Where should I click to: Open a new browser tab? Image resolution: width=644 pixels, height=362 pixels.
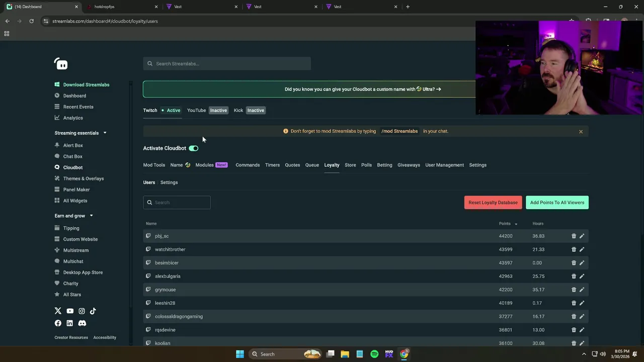408,7
